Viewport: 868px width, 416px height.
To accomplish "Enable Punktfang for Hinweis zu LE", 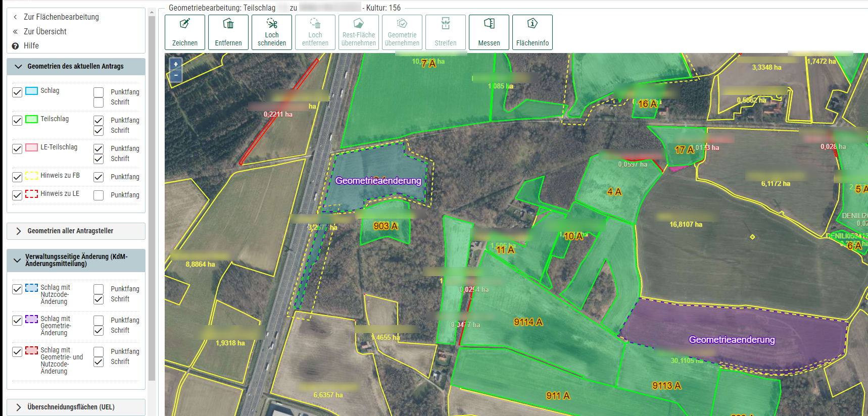I will click(x=99, y=195).
